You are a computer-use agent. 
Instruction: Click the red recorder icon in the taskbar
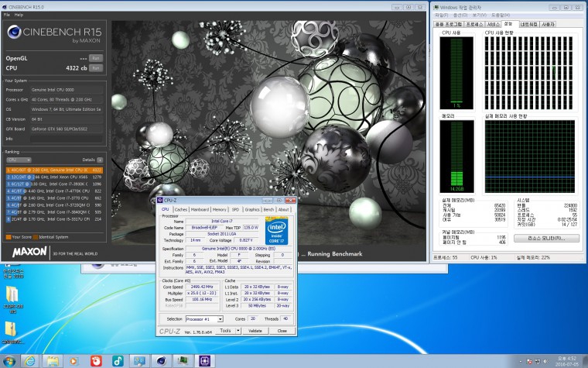(x=96, y=361)
